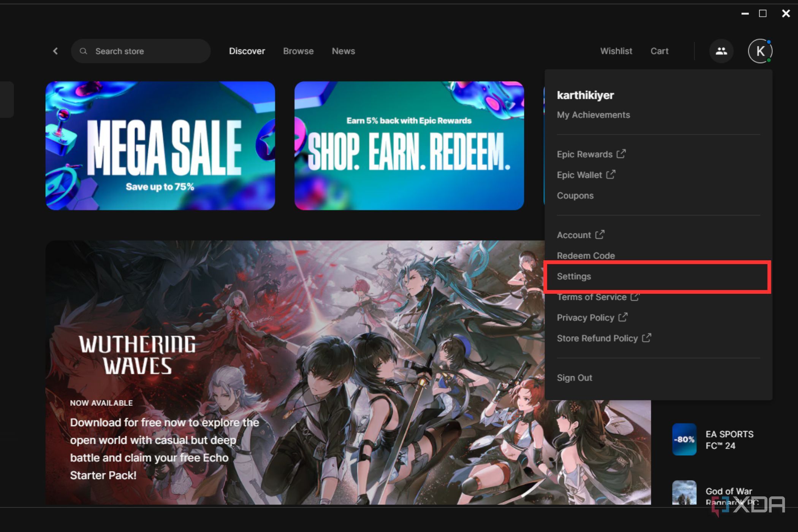Open the Cart link

pos(659,51)
